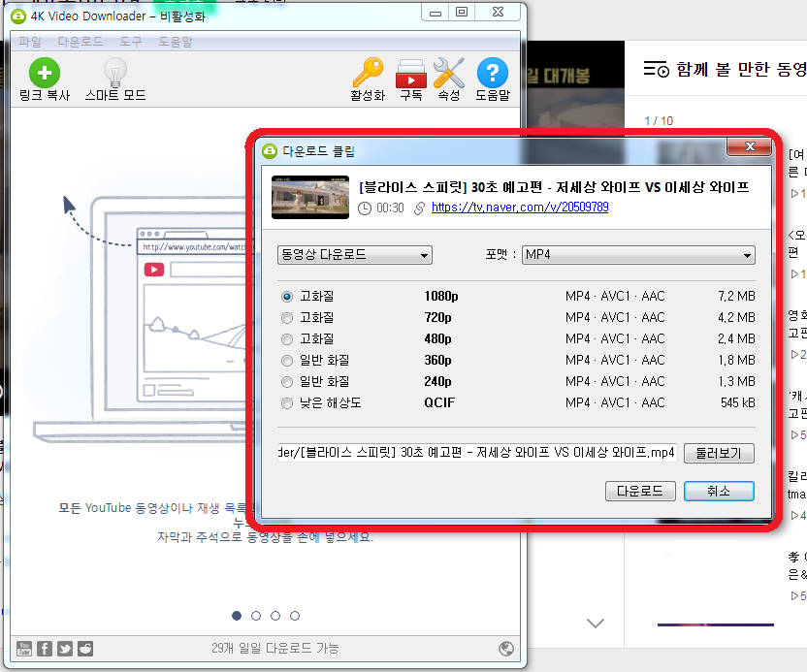Open the 활성화 key icon

coord(368,73)
